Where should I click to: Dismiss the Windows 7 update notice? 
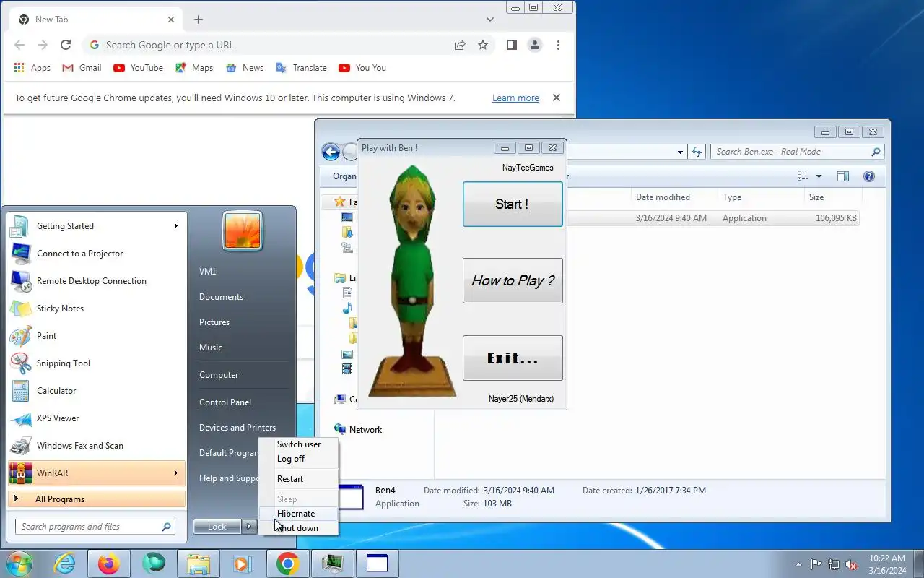point(557,98)
